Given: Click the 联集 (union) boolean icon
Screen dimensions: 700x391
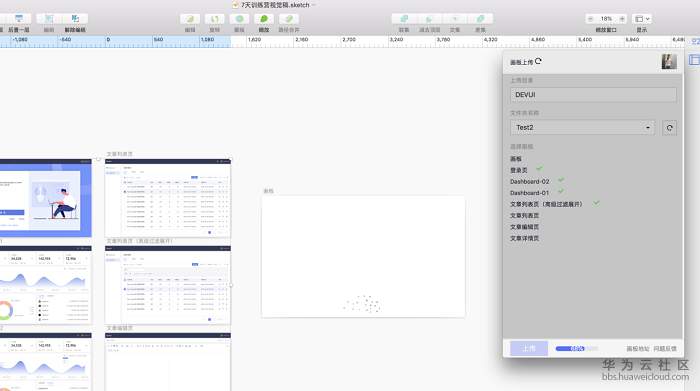Looking at the screenshot, I should coord(404,19).
